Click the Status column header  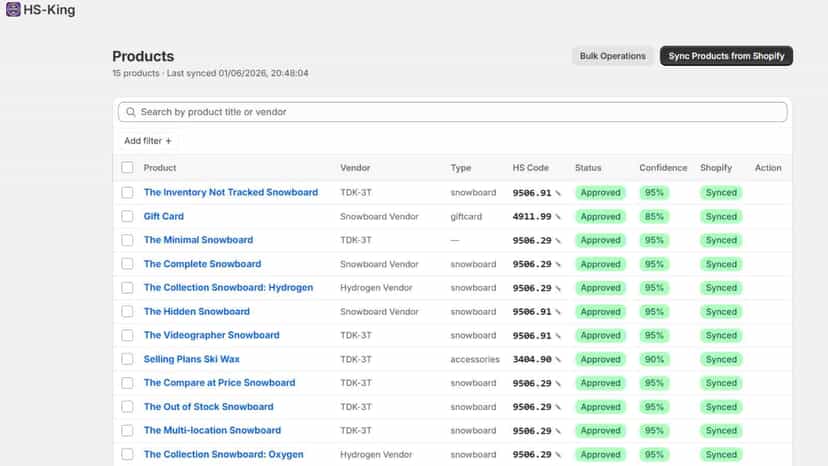click(588, 167)
